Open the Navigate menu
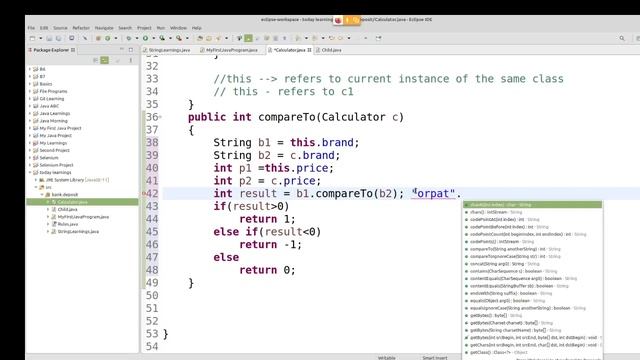 (x=104, y=28)
